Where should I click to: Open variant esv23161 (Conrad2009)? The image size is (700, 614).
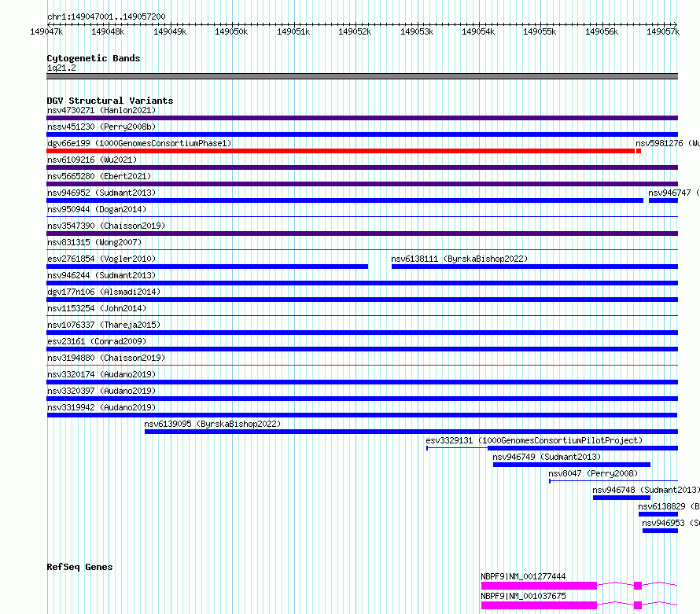pos(97,341)
